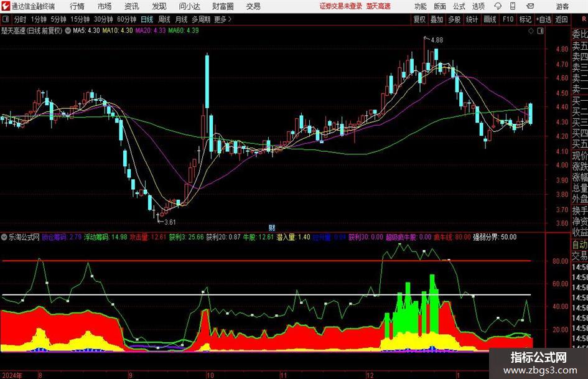Click the 2024年 date axis label
588x379 pixels.
tap(12, 375)
